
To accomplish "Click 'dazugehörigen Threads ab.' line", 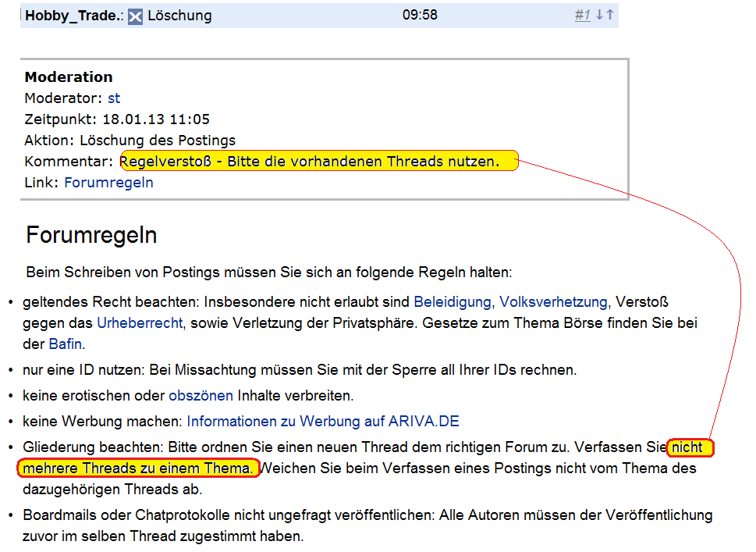I will [112, 490].
